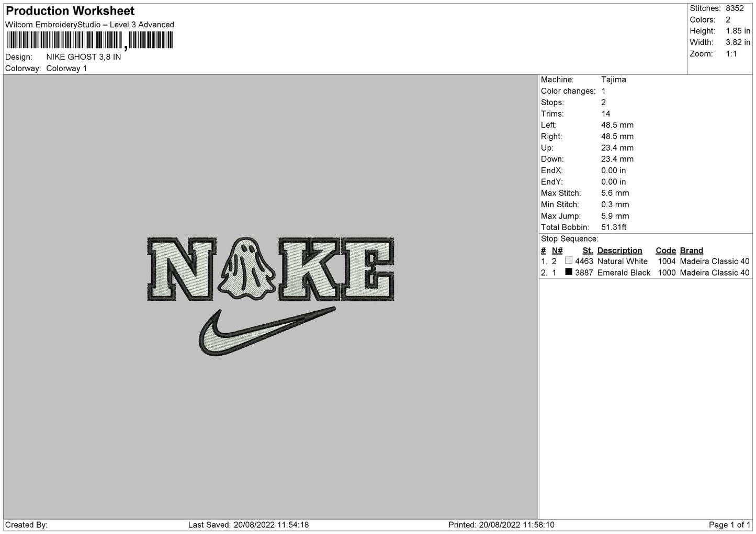Click the Max Jump value 5.9 mm
The width and height of the screenshot is (756, 534).
(x=615, y=216)
